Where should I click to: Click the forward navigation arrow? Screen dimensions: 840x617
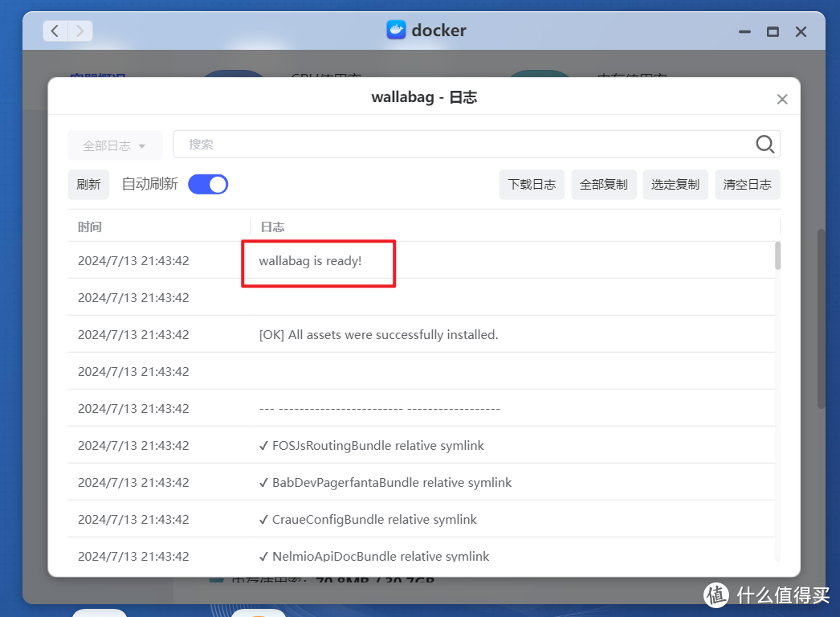pos(79,30)
